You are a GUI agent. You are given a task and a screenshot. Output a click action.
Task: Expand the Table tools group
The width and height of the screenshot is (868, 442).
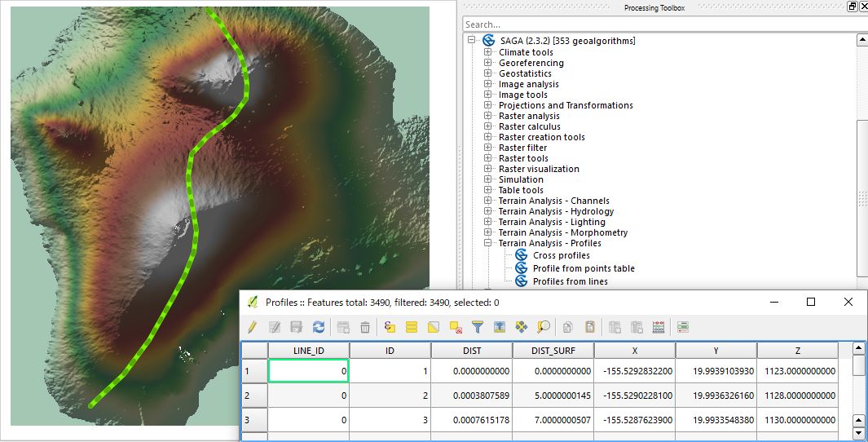coord(487,190)
